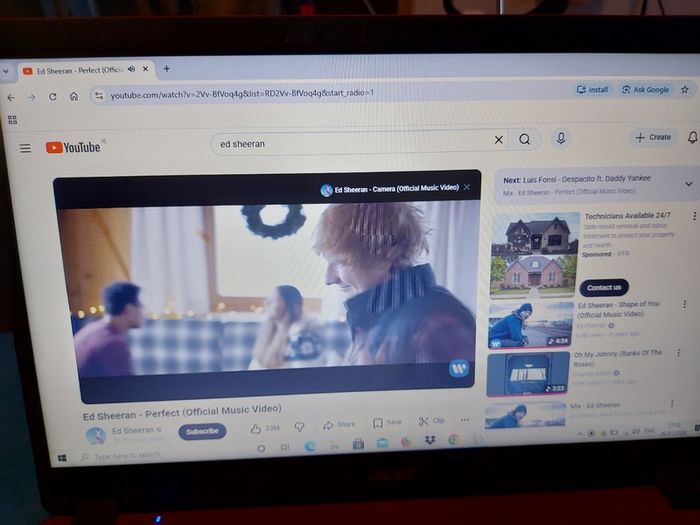
Task: Open the YouTube hamburger guide menu
Action: click(25, 148)
